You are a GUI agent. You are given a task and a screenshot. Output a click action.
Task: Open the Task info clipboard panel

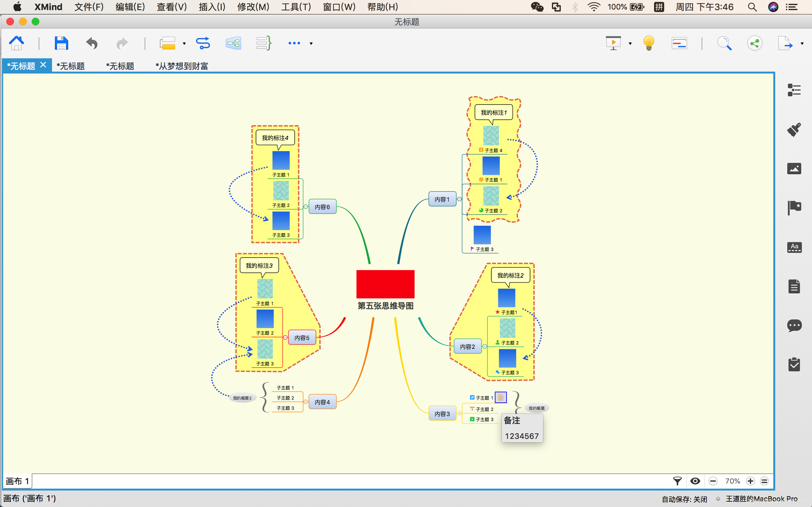(794, 364)
